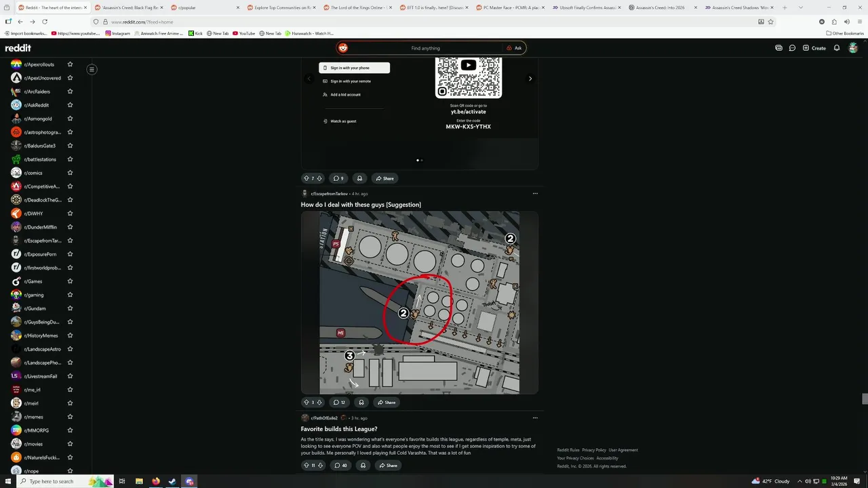Image resolution: width=868 pixels, height=488 pixels.
Task: Favorite r/ApexUncovered with its star
Action: click(x=70, y=78)
